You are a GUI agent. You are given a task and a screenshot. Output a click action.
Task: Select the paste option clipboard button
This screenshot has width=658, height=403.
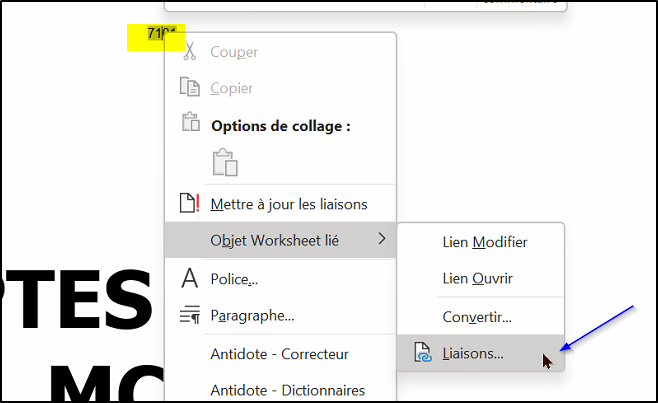coord(225,162)
